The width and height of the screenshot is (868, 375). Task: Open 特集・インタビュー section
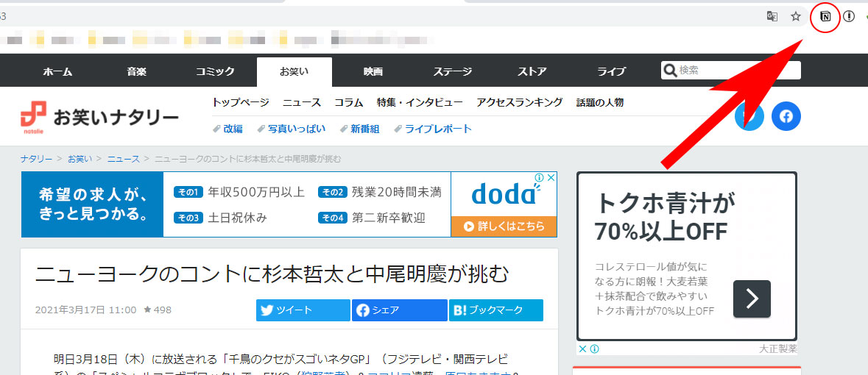[420, 102]
